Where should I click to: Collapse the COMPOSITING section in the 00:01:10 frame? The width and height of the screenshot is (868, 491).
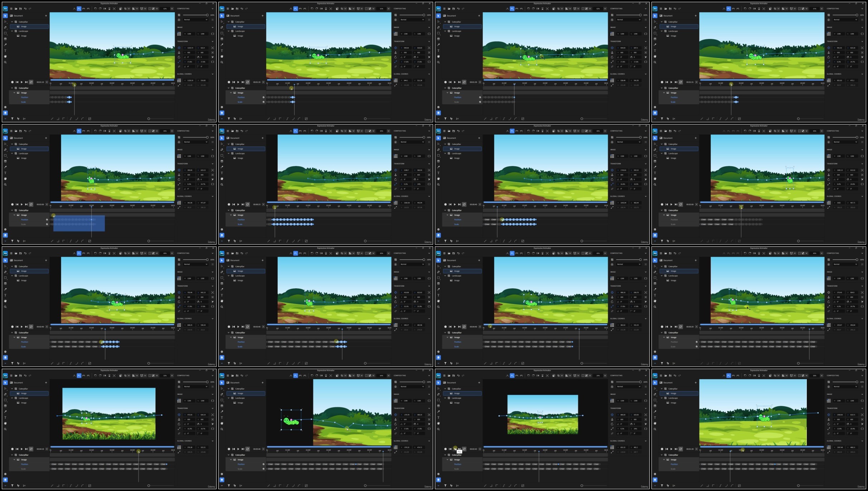click(x=213, y=9)
